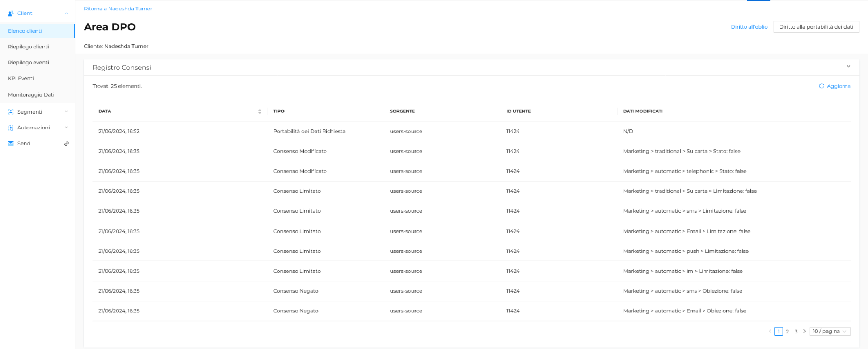This screenshot has width=868, height=349.
Task: Collapse the Clienti menu chevron
Action: coord(66,13)
